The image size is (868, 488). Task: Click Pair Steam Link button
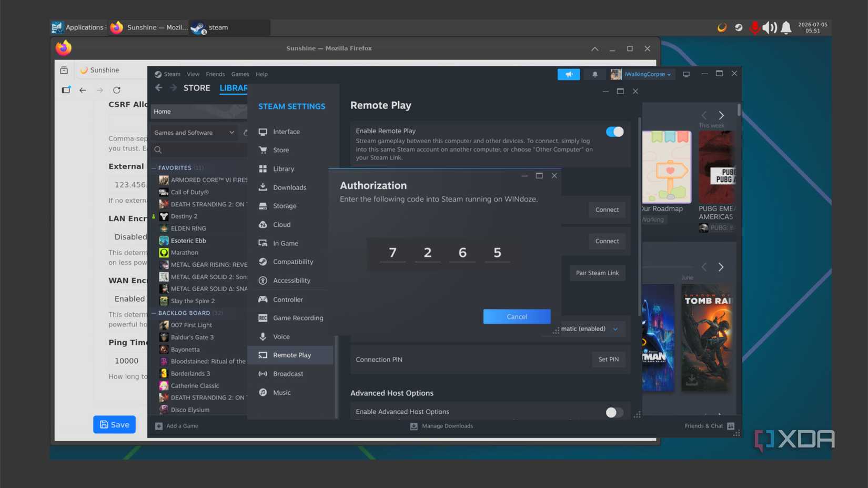(x=597, y=273)
